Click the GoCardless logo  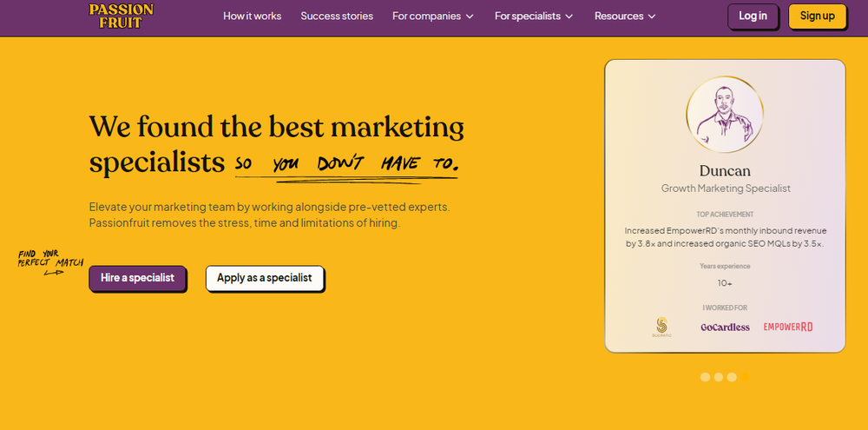click(x=725, y=327)
